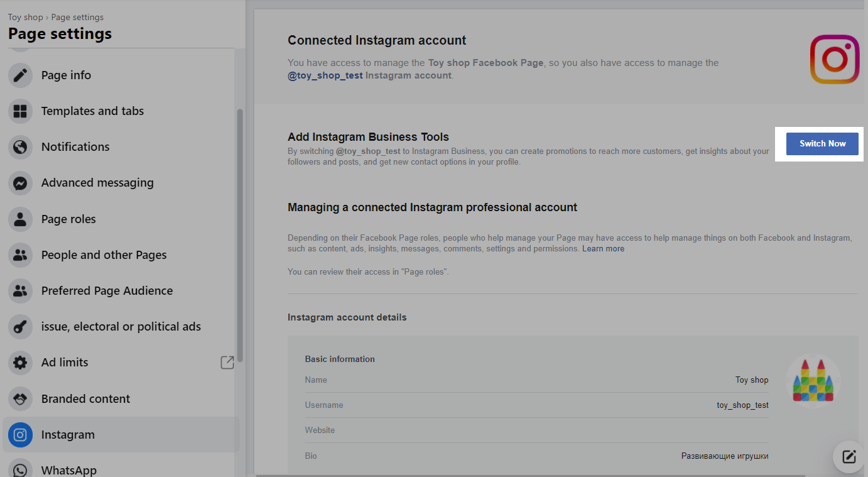Open Templates and tabs grid icon
Screen dimensions: 868x477
click(x=20, y=111)
